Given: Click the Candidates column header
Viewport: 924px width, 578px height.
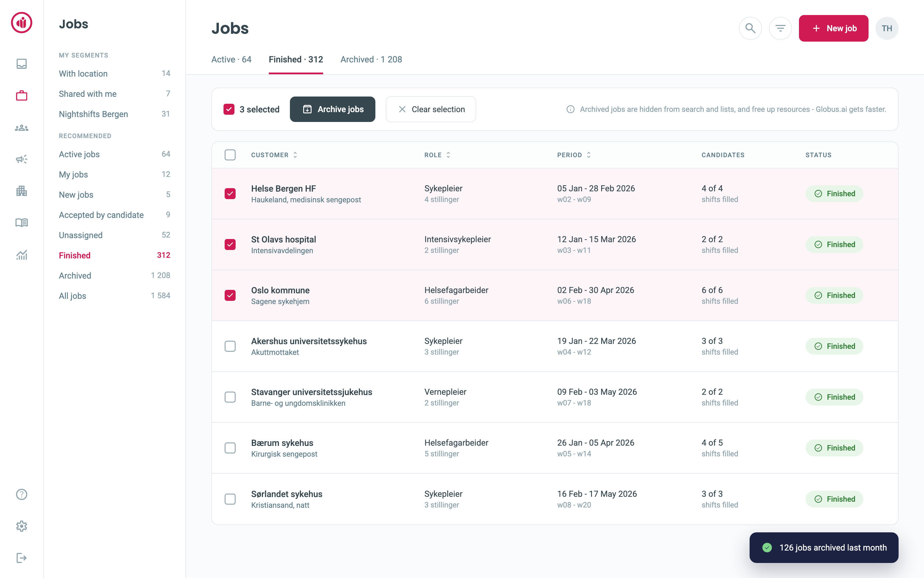Looking at the screenshot, I should point(723,155).
